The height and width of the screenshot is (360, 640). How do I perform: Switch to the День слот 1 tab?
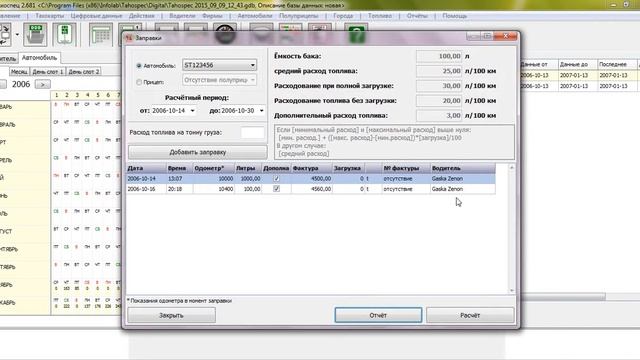coord(48,72)
